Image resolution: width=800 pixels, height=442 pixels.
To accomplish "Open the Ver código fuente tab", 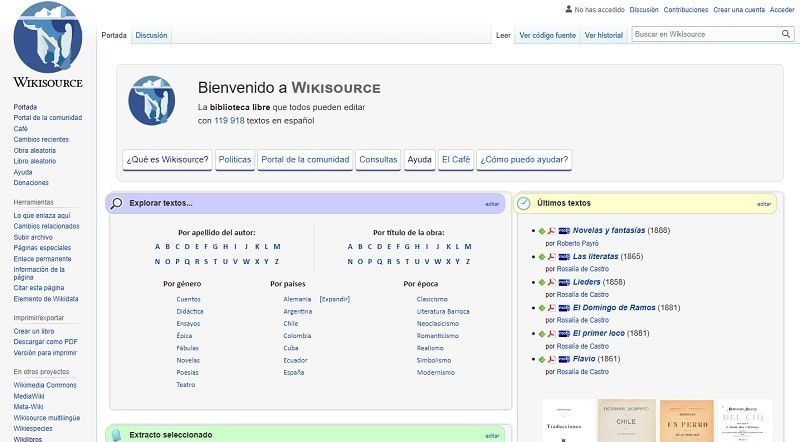I will 547,35.
